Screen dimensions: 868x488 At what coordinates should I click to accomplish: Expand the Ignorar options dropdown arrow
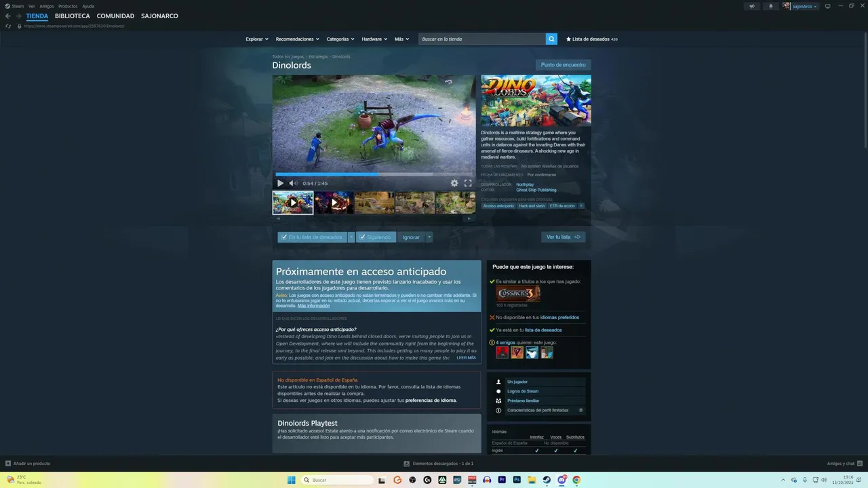429,237
